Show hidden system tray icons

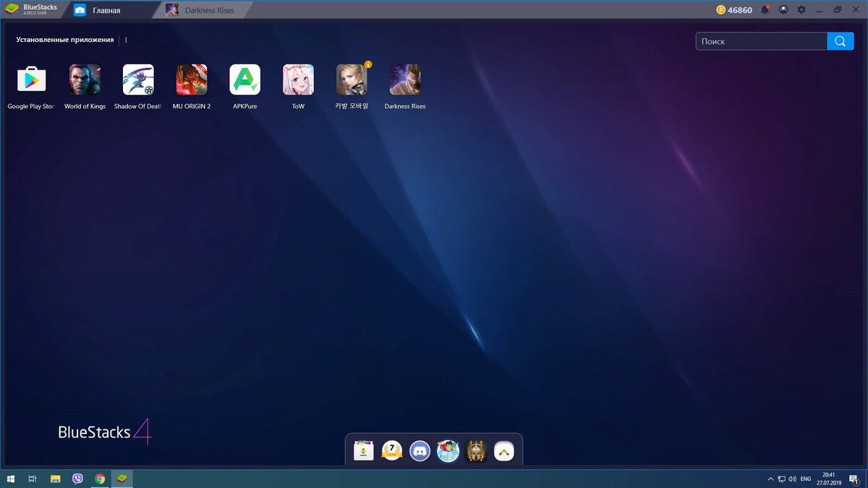coord(770,479)
